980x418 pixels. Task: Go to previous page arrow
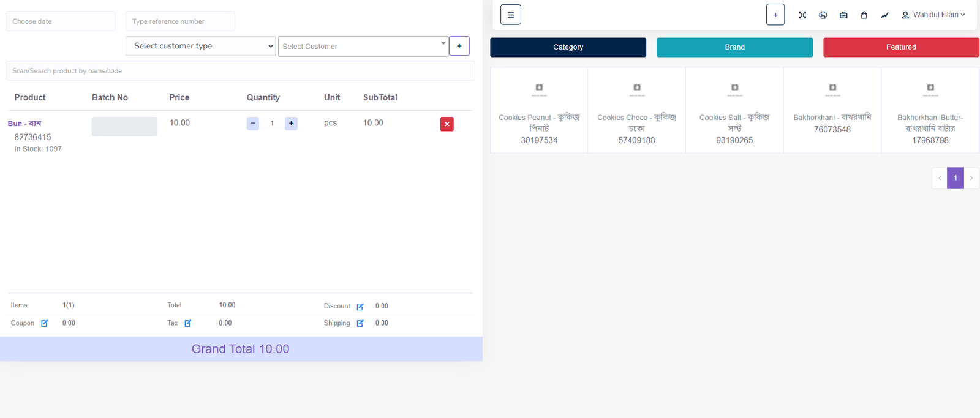point(940,178)
